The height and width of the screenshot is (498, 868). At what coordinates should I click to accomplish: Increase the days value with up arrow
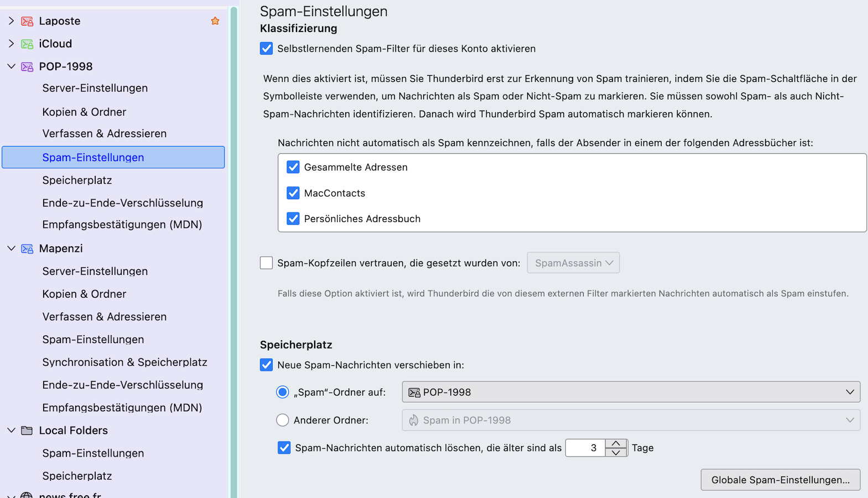point(616,444)
